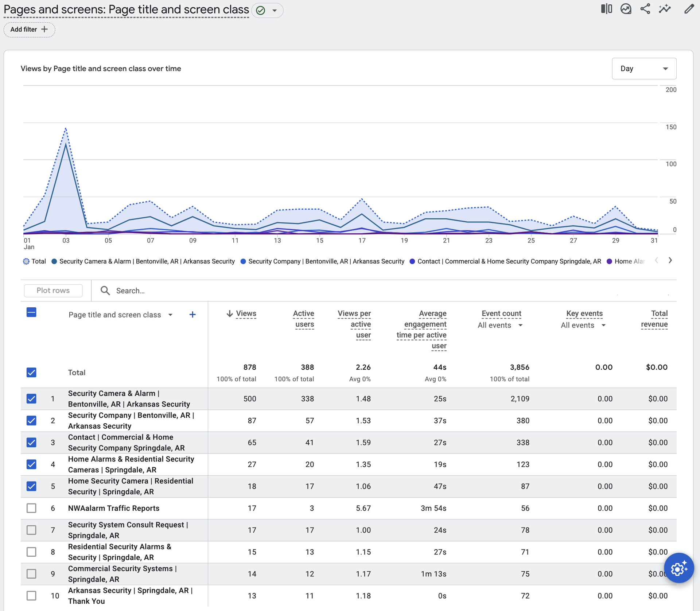
Task: Uncheck the Total row checkbox
Action: (31, 372)
